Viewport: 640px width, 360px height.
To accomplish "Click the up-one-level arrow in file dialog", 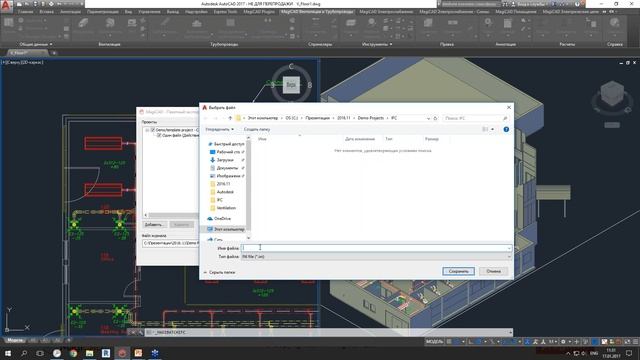I will (x=230, y=118).
